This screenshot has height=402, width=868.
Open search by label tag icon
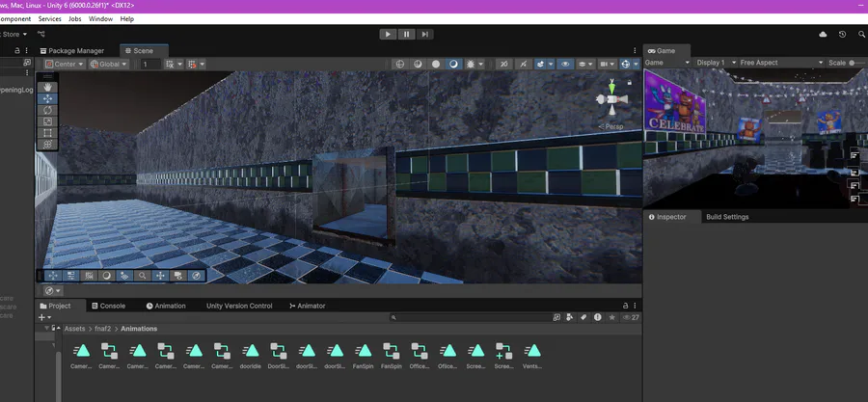point(583,317)
